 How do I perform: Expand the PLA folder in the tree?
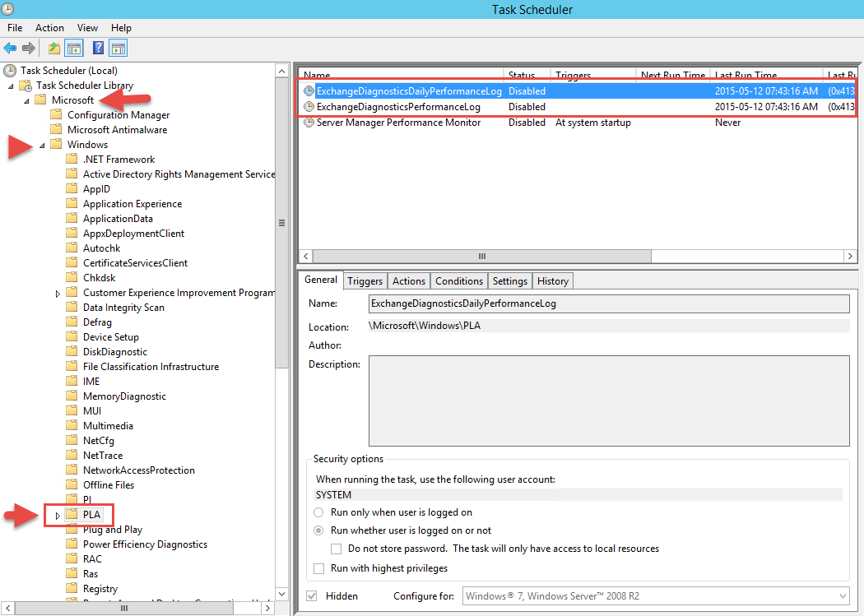pos(58,514)
